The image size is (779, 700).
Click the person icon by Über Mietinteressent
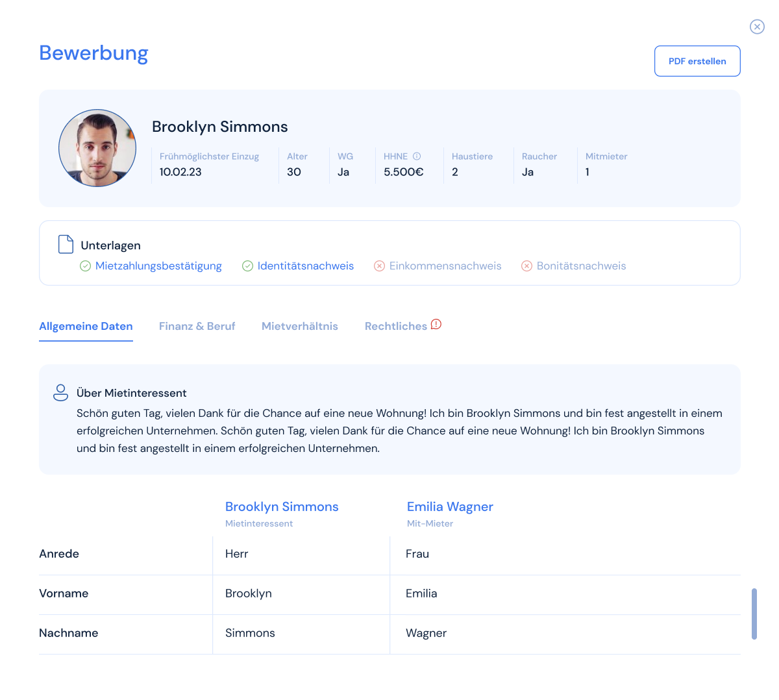60,393
